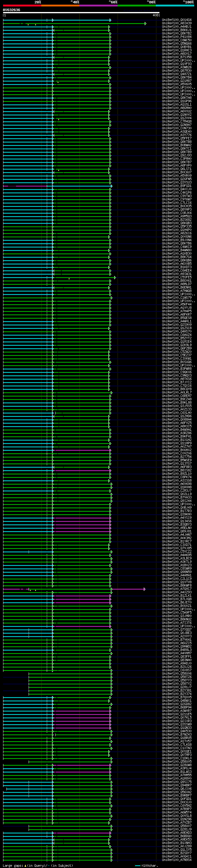Click the purple ~60% identity legend bar
The image size is (197, 868).
(98, 6)
